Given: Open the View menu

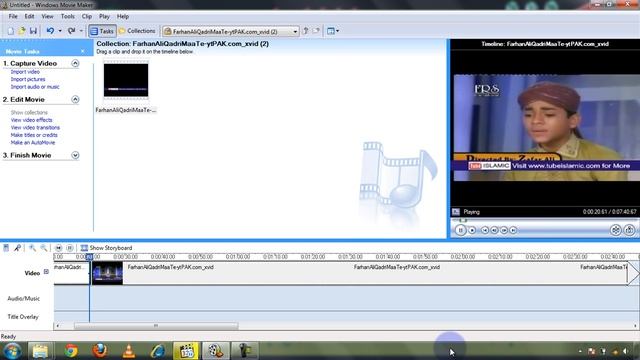Looking at the screenshot, I should [x=47, y=17].
